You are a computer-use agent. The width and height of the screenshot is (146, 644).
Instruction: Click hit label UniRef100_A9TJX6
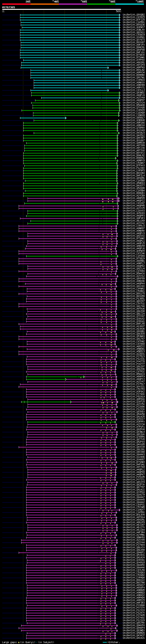tap(134, 148)
